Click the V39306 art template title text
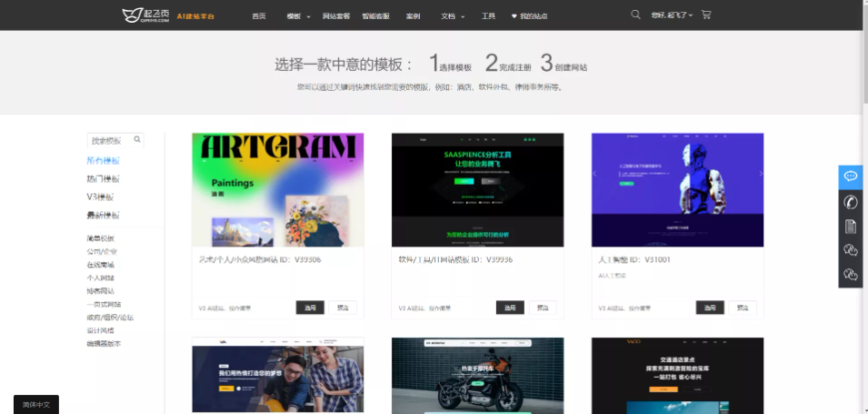The height and width of the screenshot is (414, 868). pyautogui.click(x=260, y=259)
